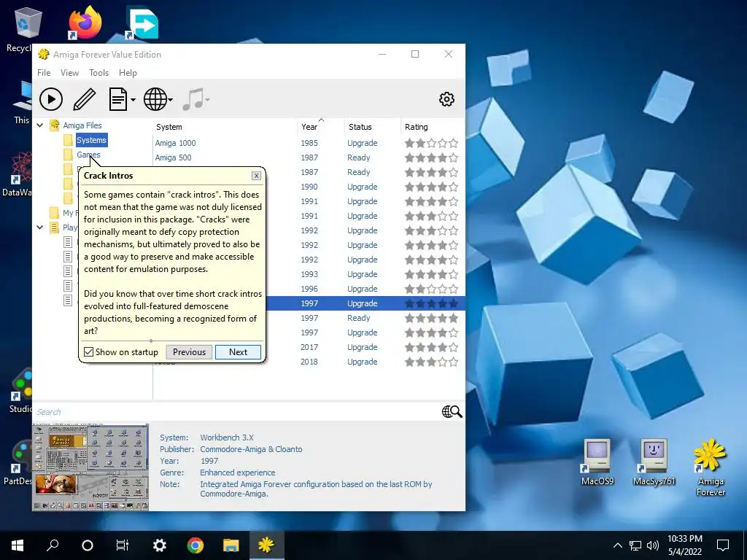Image resolution: width=747 pixels, height=560 pixels.
Task: Open the View menu
Action: (x=69, y=72)
